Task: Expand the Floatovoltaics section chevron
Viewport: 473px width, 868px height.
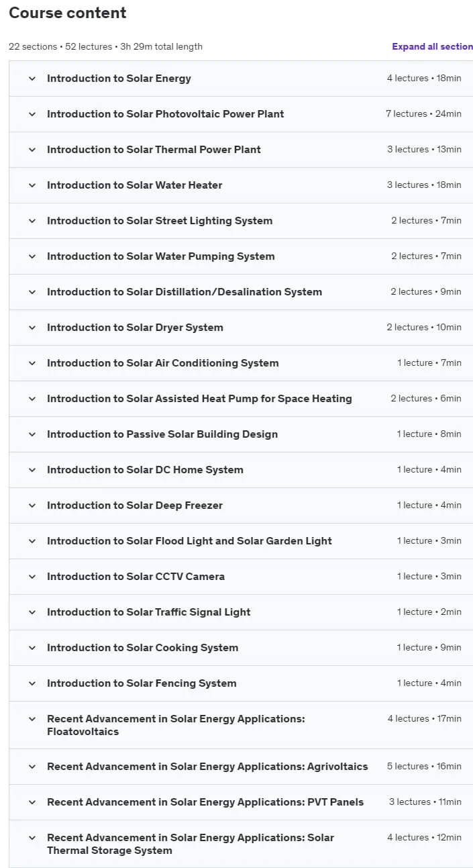Action: tap(32, 719)
